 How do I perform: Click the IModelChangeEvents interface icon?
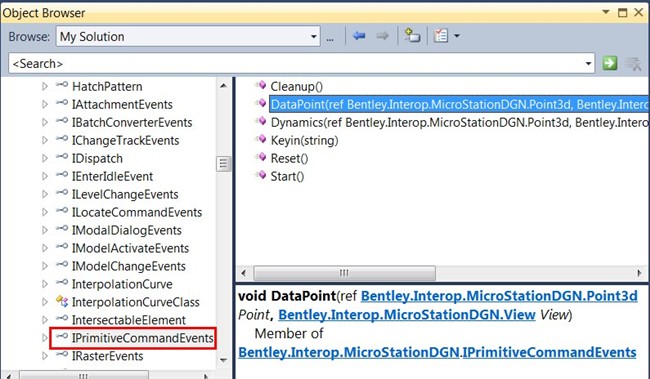(x=62, y=265)
